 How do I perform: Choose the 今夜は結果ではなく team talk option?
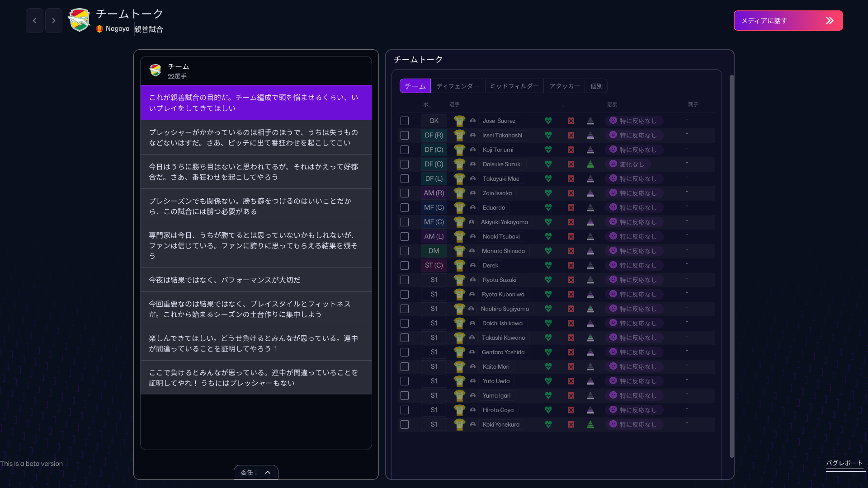point(256,280)
